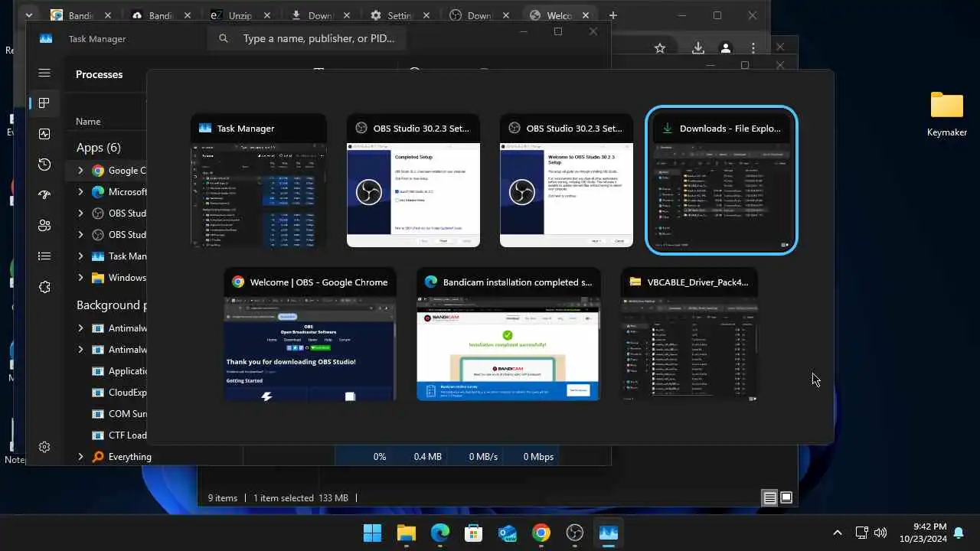Click Task Manager icon on the taskbar
980x551 pixels.
pos(609,533)
